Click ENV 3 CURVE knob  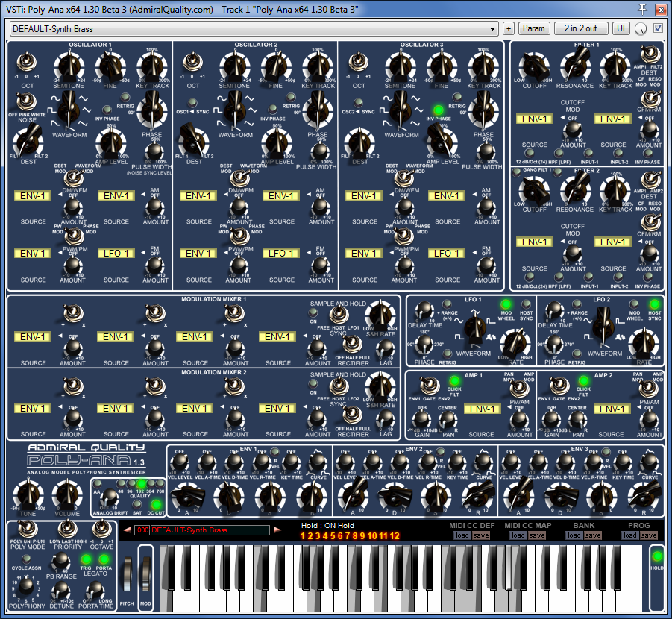[x=649, y=462]
